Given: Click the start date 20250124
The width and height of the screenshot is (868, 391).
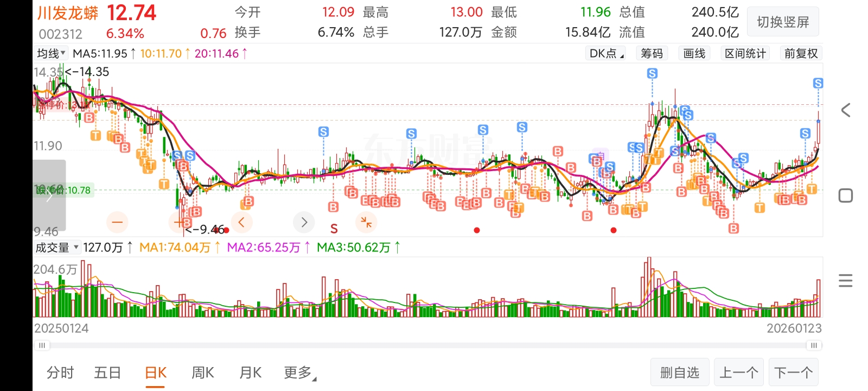Looking at the screenshot, I should click(61, 329).
